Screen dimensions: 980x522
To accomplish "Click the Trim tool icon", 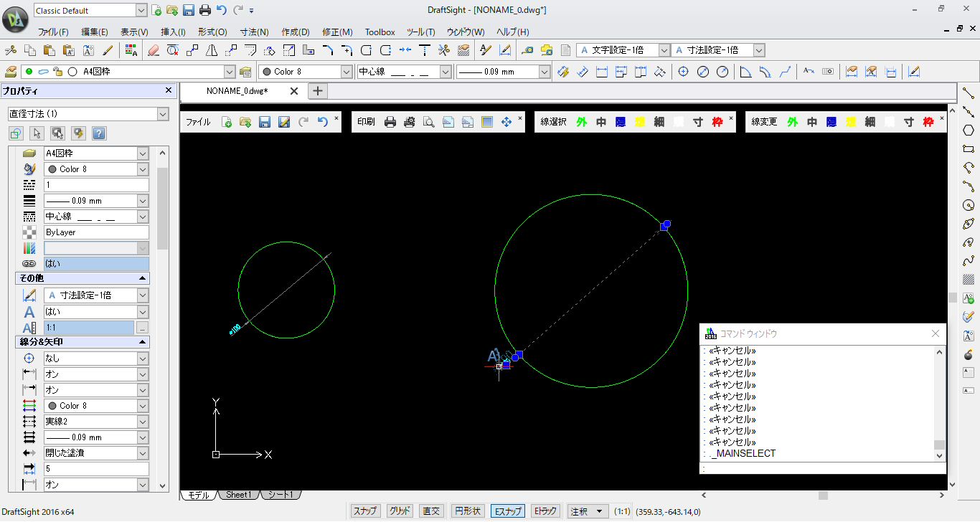I will [443, 50].
